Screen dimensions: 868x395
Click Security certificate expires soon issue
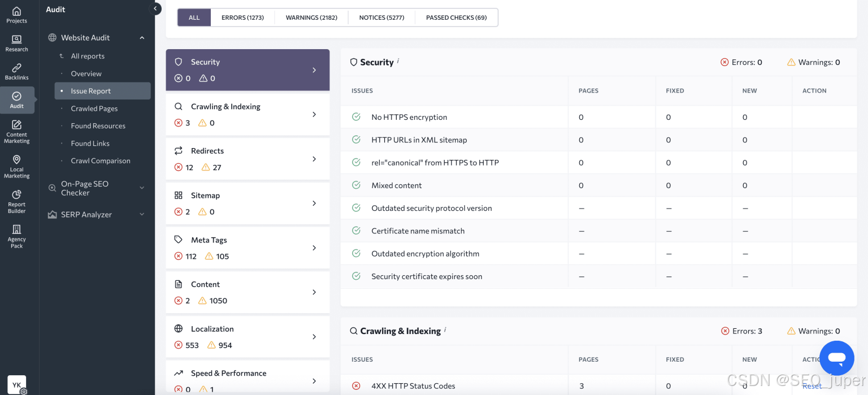(x=427, y=276)
